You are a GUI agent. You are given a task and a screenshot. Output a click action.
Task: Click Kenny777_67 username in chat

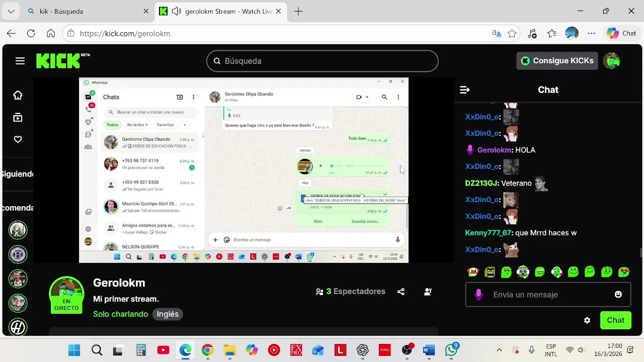tap(488, 233)
